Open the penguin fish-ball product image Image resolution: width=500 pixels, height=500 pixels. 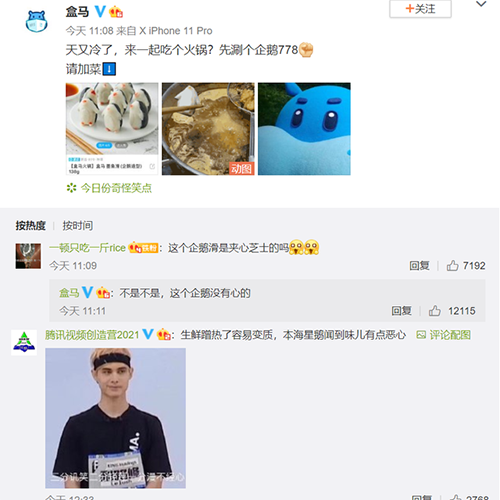tap(112, 129)
